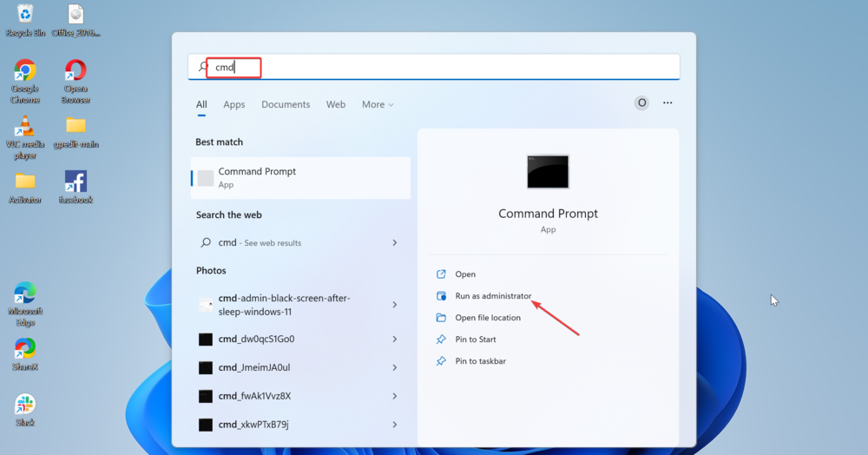Select the Microsoft Edge desktop shortcut

25,305
